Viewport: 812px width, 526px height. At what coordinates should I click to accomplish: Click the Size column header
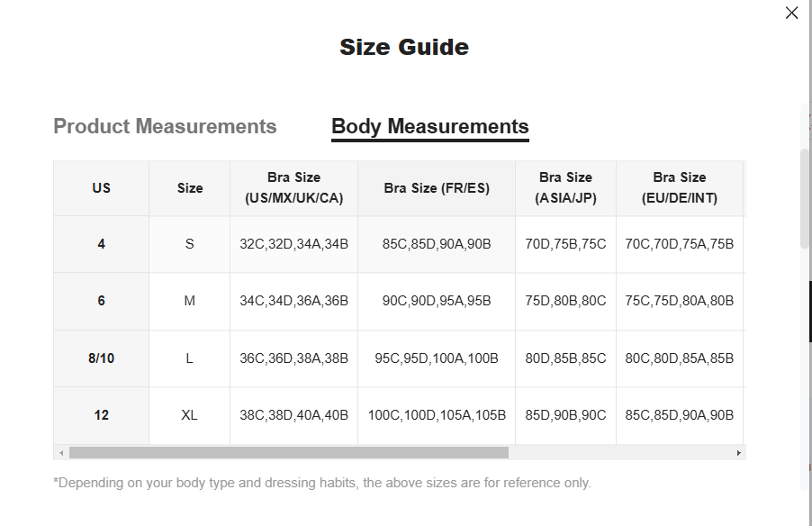click(190, 188)
